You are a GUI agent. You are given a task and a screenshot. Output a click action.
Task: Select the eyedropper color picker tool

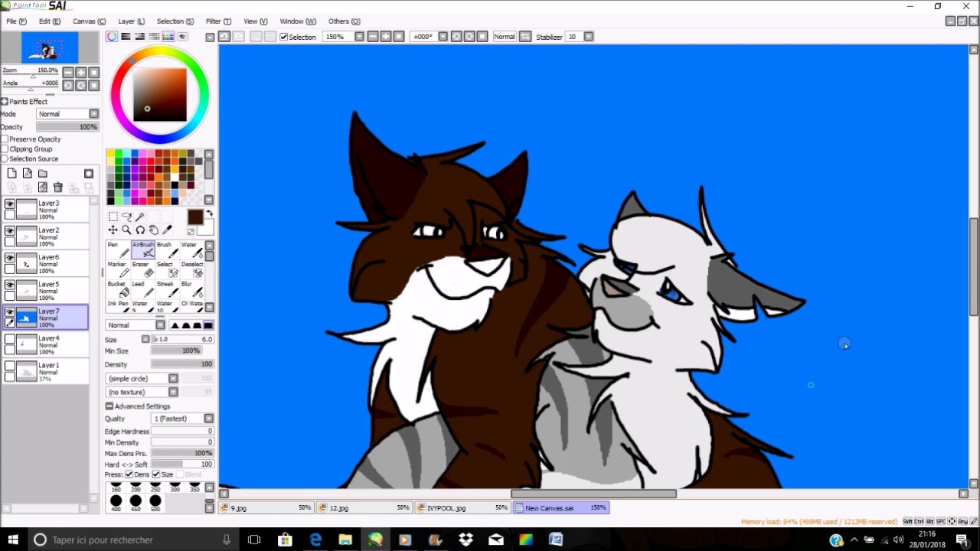pyautogui.click(x=168, y=230)
